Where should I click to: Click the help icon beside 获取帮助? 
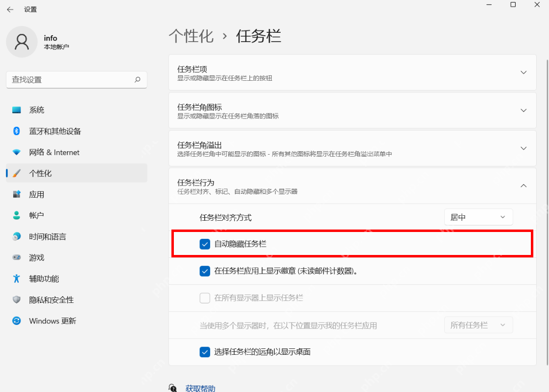pos(172,388)
